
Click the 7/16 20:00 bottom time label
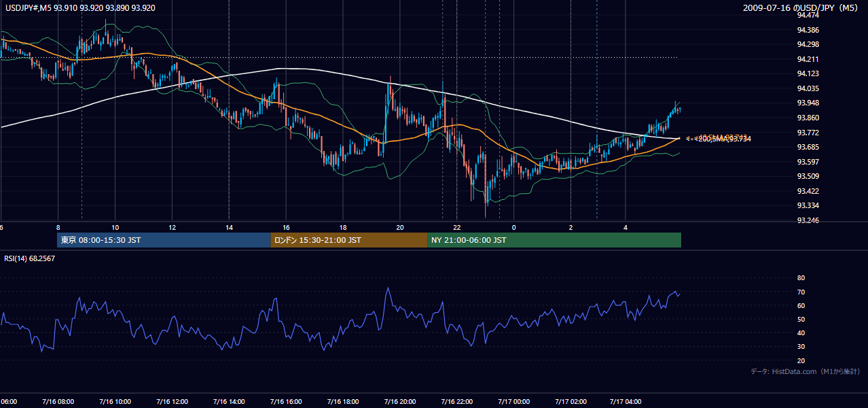pyautogui.click(x=399, y=401)
